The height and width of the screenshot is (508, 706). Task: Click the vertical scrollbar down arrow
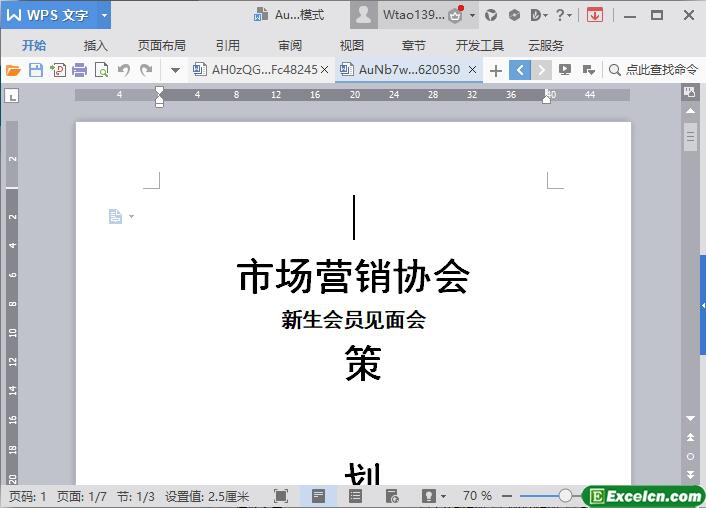coord(690,418)
